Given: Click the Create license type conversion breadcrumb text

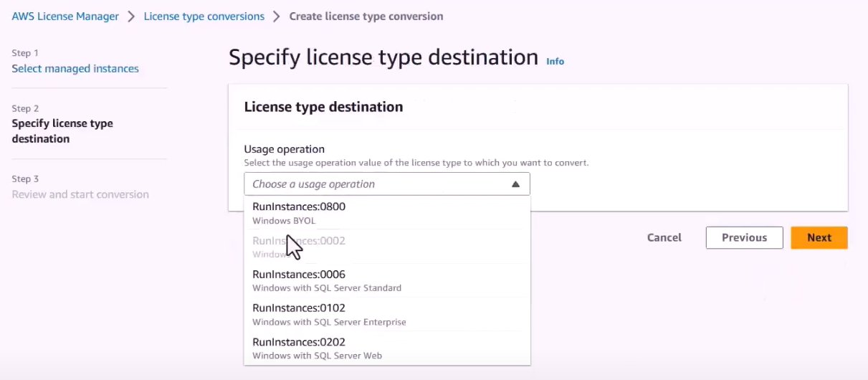Looking at the screenshot, I should 366,16.
